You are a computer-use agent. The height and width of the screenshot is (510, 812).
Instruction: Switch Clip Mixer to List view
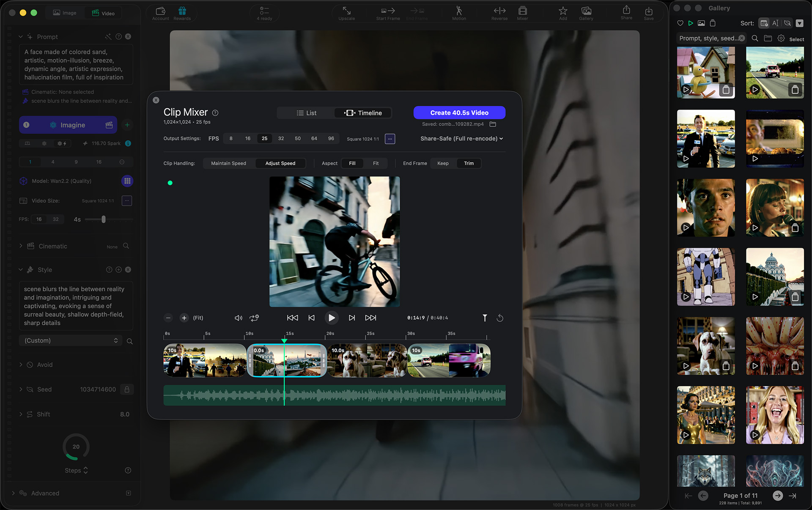point(306,113)
